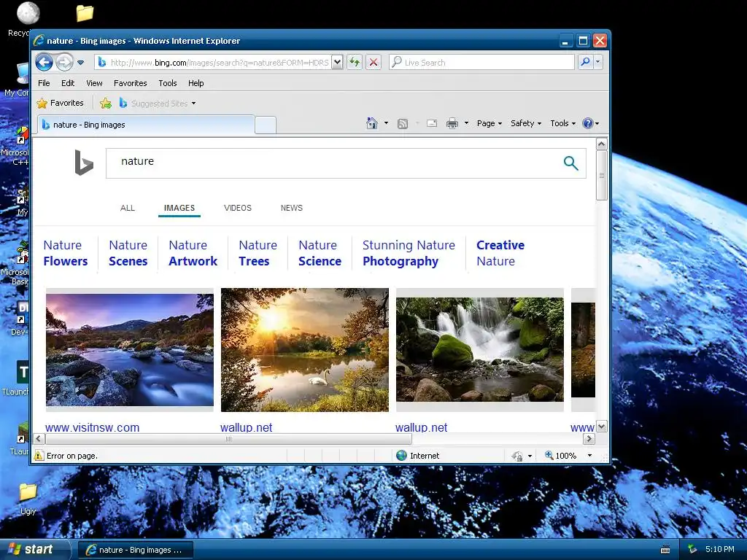Open Nature Trees related search
The image size is (747, 560).
[258, 253]
